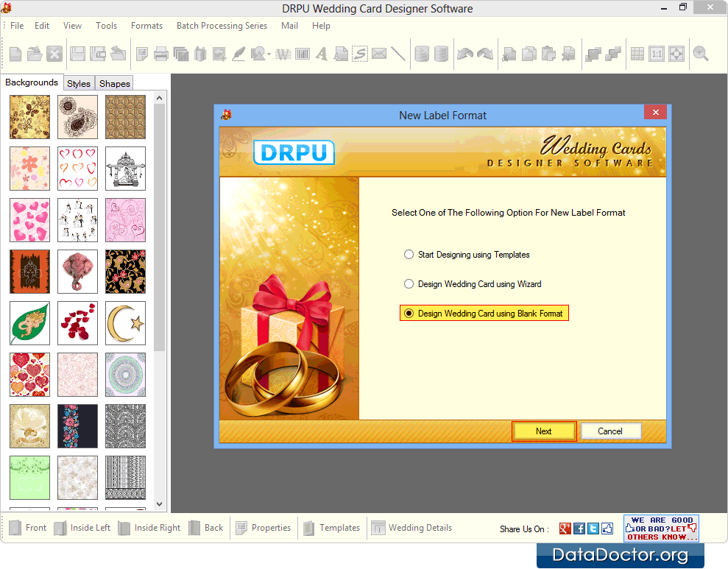Click the Redo arrow toolbar icon
The image size is (728, 569).
pos(485,54)
